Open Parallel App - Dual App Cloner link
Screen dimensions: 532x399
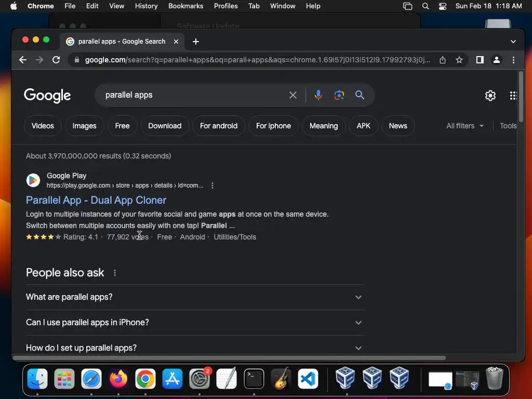pos(96,200)
